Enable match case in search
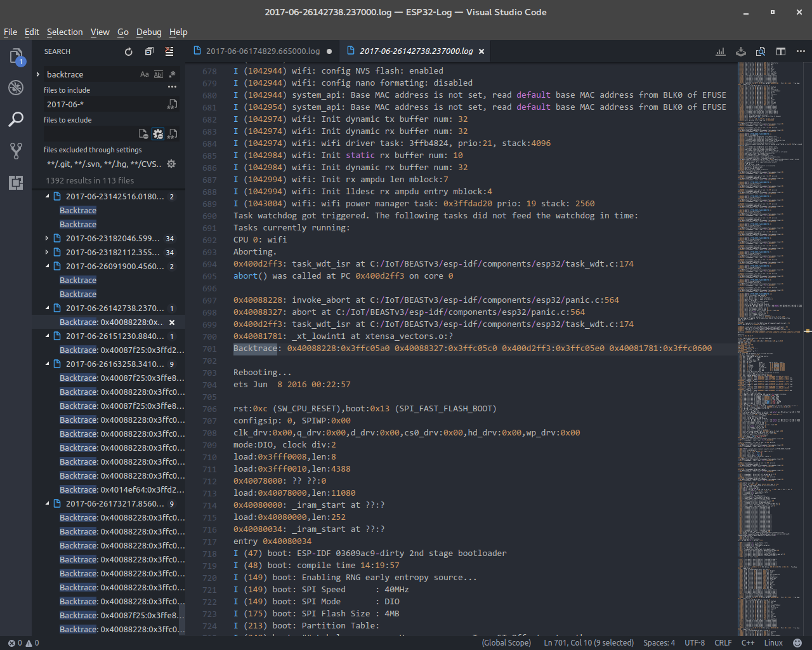This screenshot has width=812, height=650. click(145, 74)
